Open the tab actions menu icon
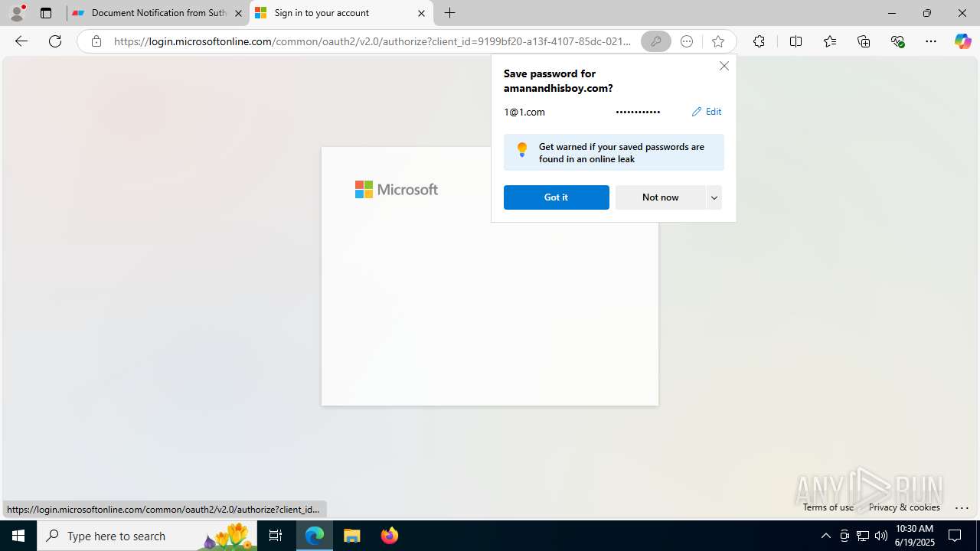Image resolution: width=980 pixels, height=551 pixels. [46, 13]
